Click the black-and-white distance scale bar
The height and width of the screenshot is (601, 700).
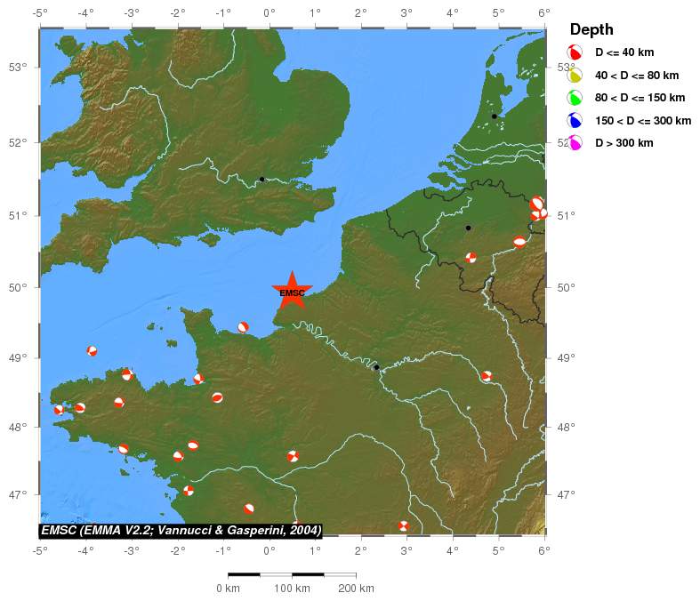292,575
